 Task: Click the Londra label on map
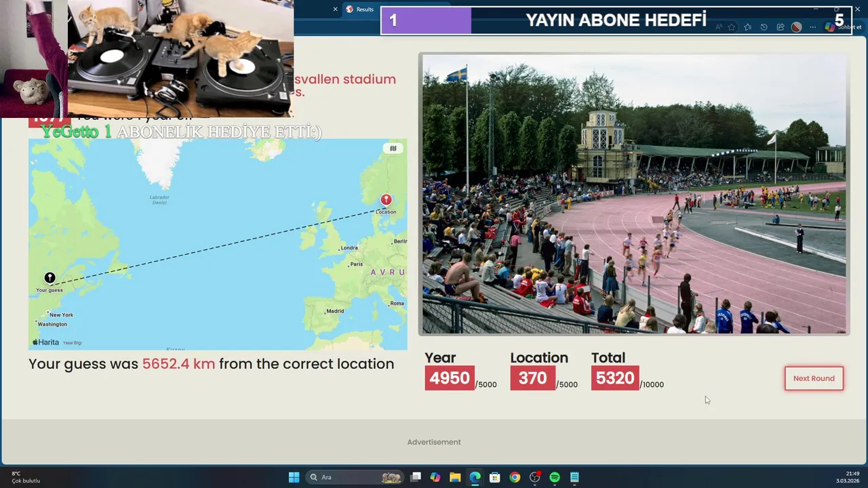tap(349, 248)
